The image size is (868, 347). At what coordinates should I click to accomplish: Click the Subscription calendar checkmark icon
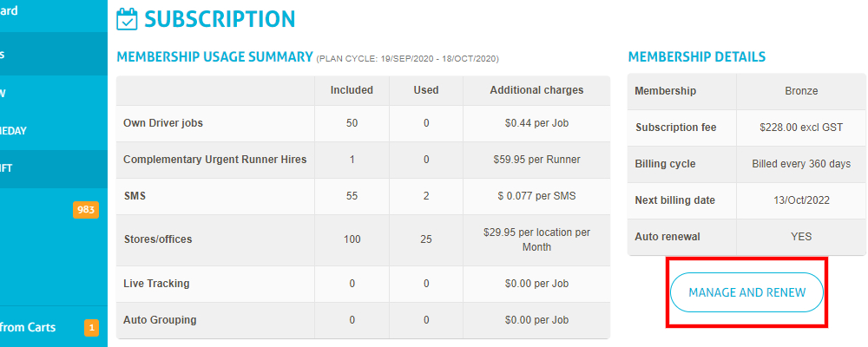127,19
